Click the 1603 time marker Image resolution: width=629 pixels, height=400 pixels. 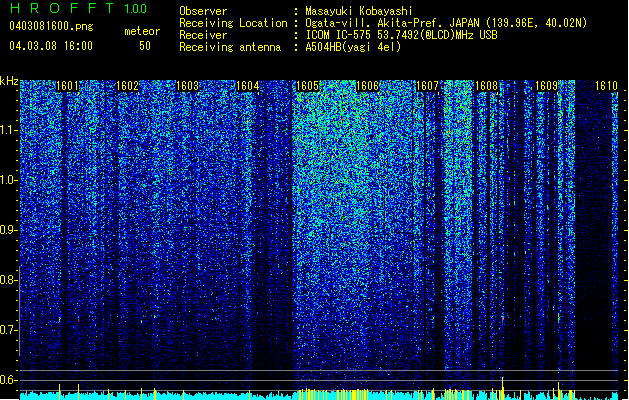[x=187, y=86]
